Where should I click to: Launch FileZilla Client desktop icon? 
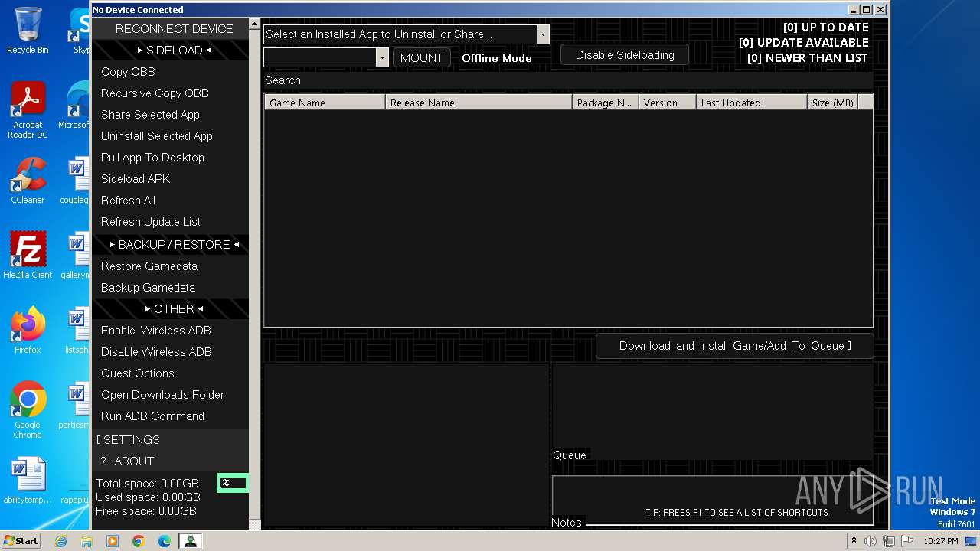28,256
